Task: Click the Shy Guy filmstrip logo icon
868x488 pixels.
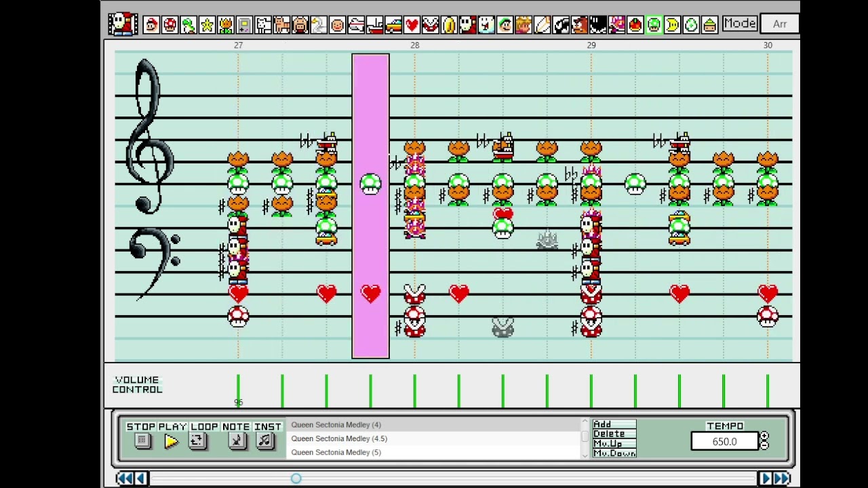Action: (x=123, y=24)
